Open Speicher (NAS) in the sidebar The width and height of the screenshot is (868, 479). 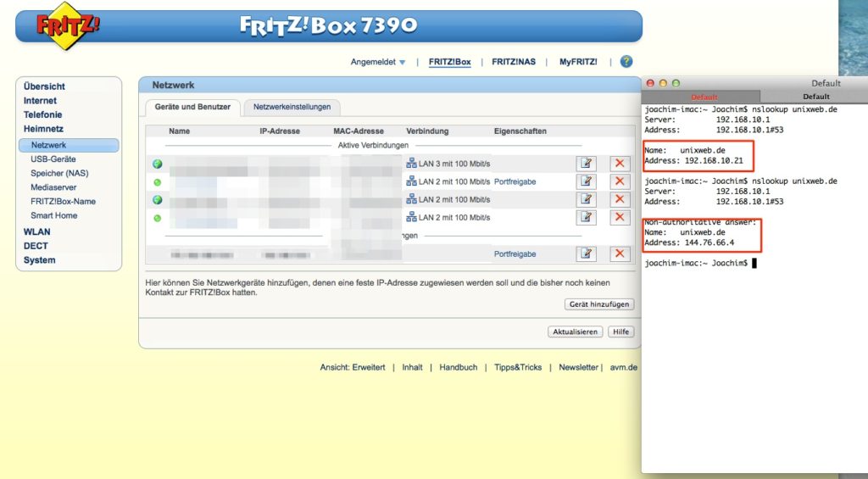tap(59, 173)
